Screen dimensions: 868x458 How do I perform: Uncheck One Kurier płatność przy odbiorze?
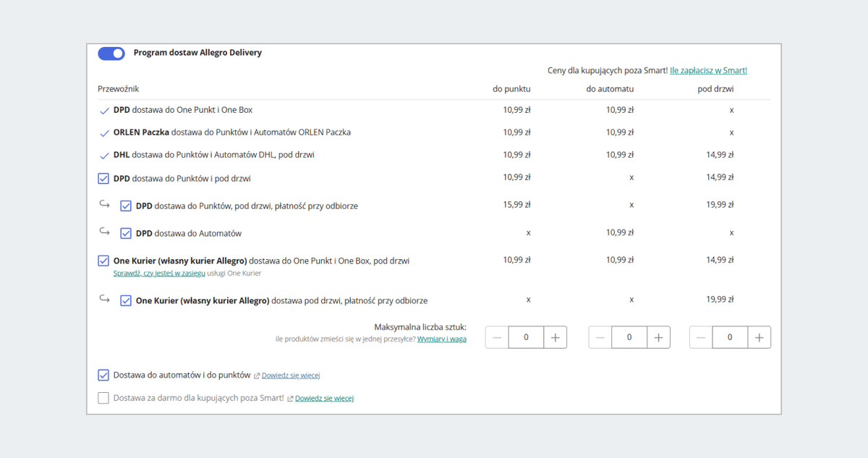click(126, 300)
